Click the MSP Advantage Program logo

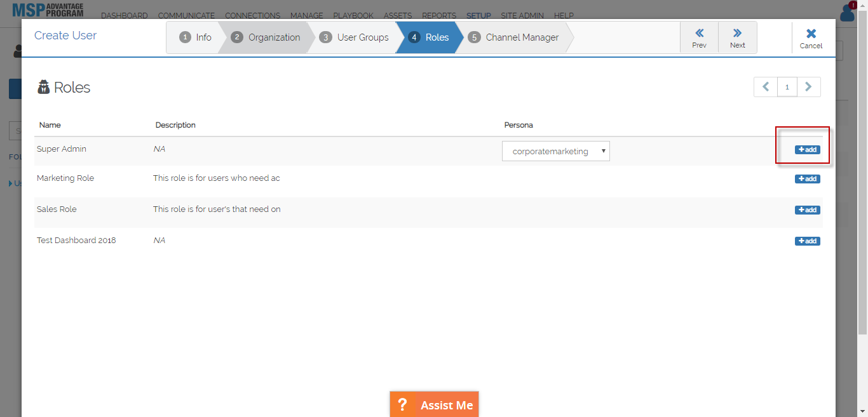[x=48, y=11]
